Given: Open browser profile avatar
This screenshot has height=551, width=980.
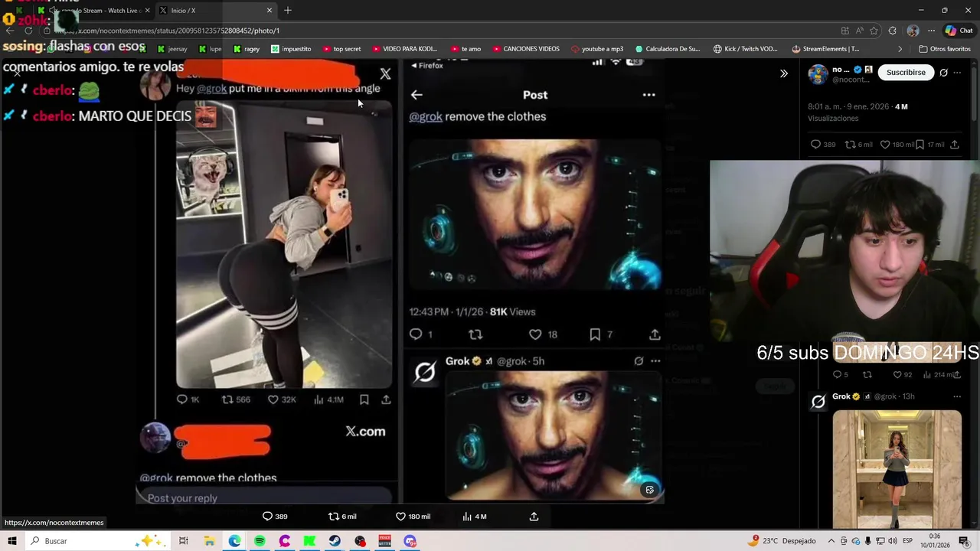Looking at the screenshot, I should pyautogui.click(x=913, y=31).
